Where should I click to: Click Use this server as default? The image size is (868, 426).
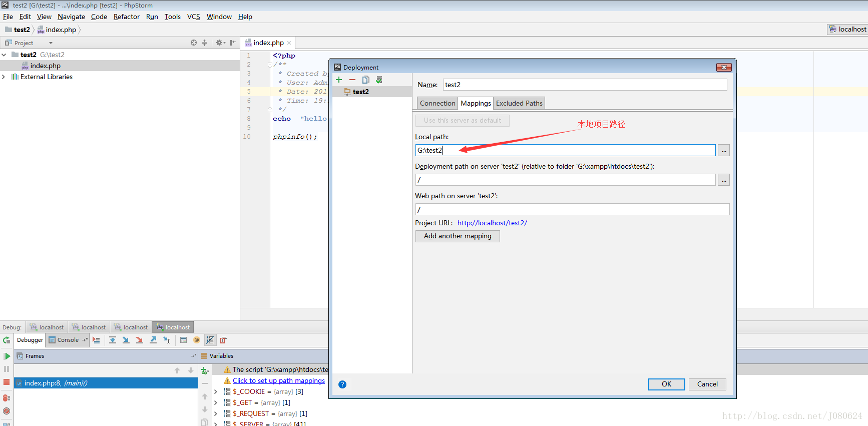(x=463, y=121)
